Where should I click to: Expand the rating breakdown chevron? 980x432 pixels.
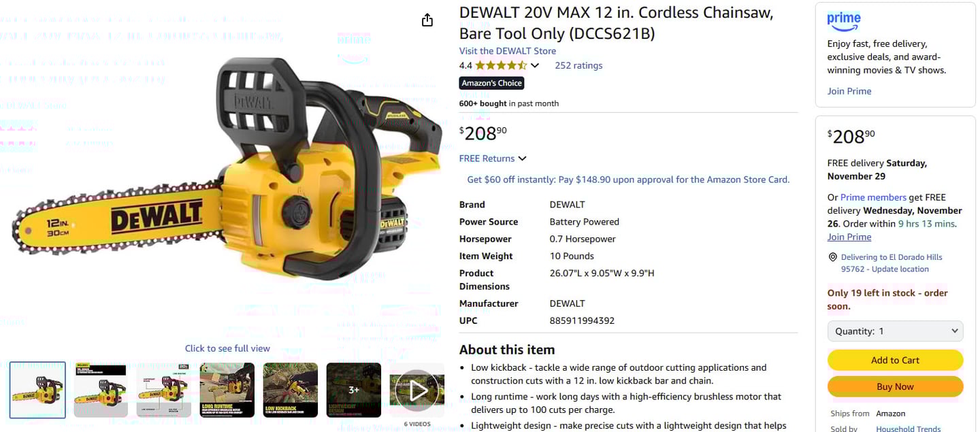coord(535,66)
